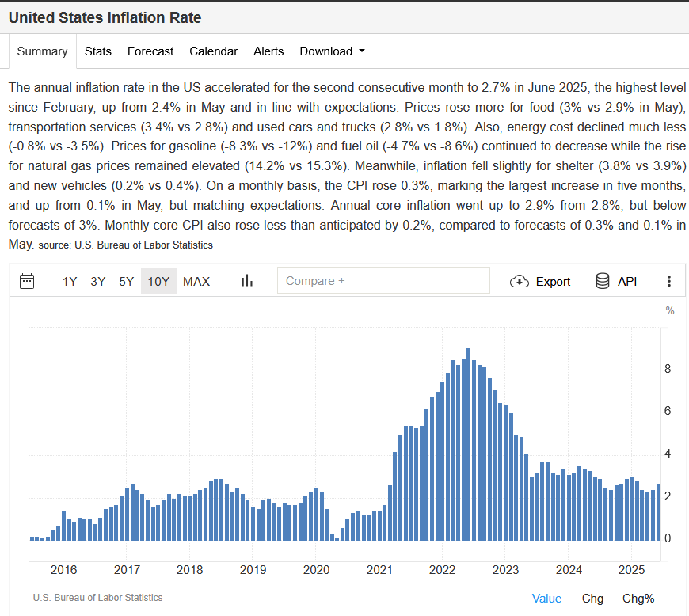Change chart type via the bar chart icon
Viewport: 689px width, 616px height.
(247, 281)
